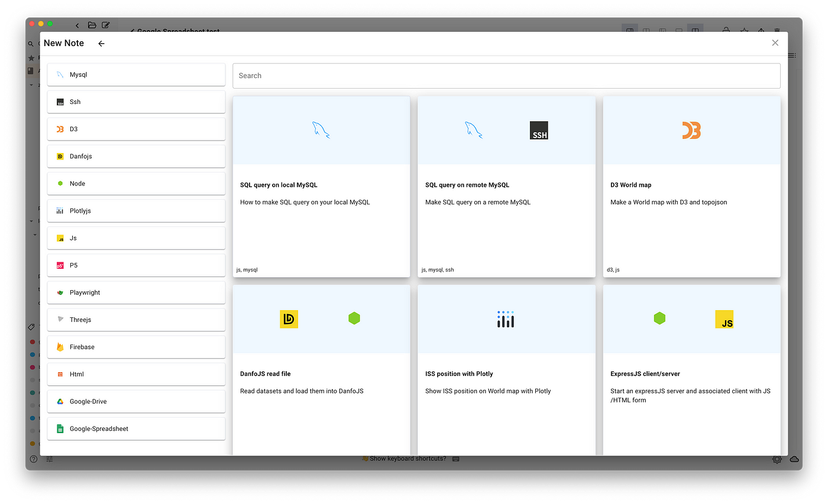The width and height of the screenshot is (828, 504).
Task: Click the yellow Danfo logo in the DanfoJS card
Action: click(x=289, y=319)
